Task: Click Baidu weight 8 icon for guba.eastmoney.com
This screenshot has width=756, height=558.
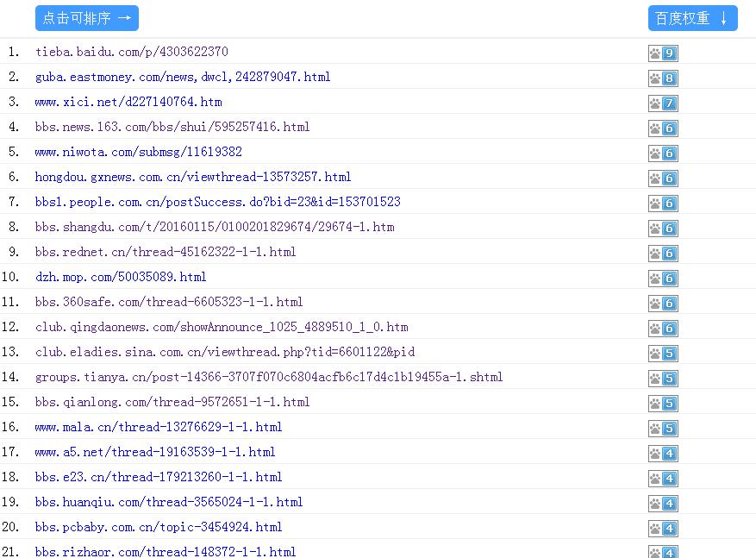Action: (x=663, y=78)
